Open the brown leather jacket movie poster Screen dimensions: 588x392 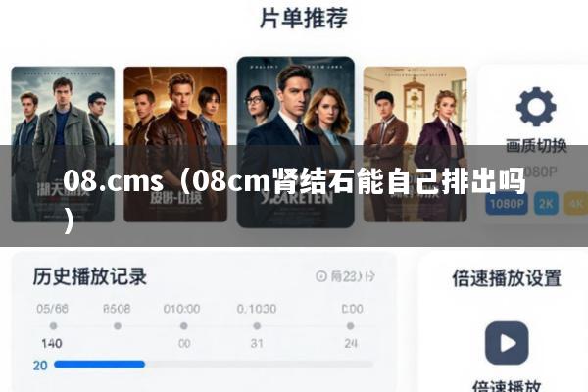[x=175, y=144]
